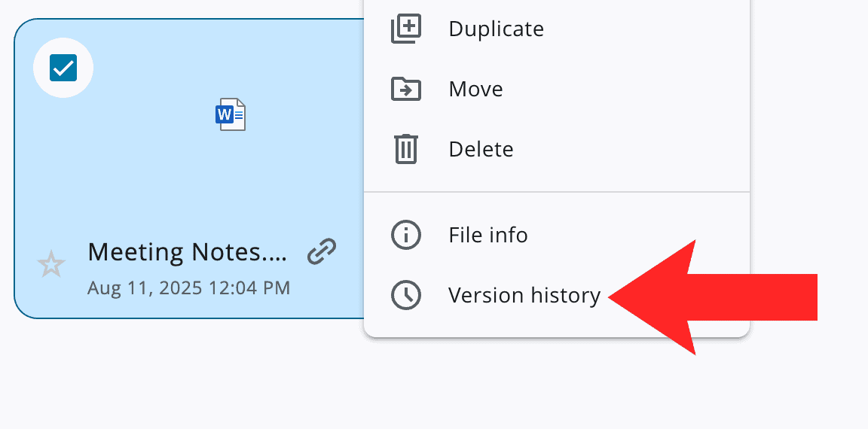Uncheck the Meeting Notes selection checkbox
The height and width of the screenshot is (429, 868).
click(63, 68)
